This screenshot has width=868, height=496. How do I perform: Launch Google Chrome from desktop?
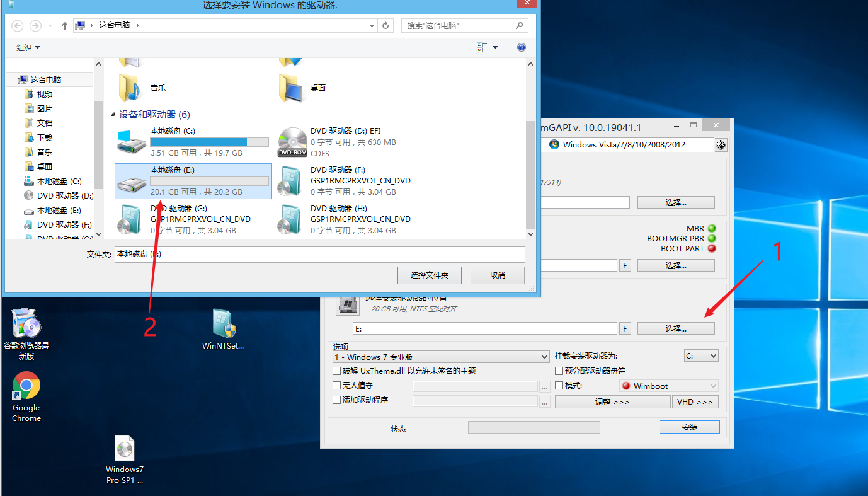point(26,397)
